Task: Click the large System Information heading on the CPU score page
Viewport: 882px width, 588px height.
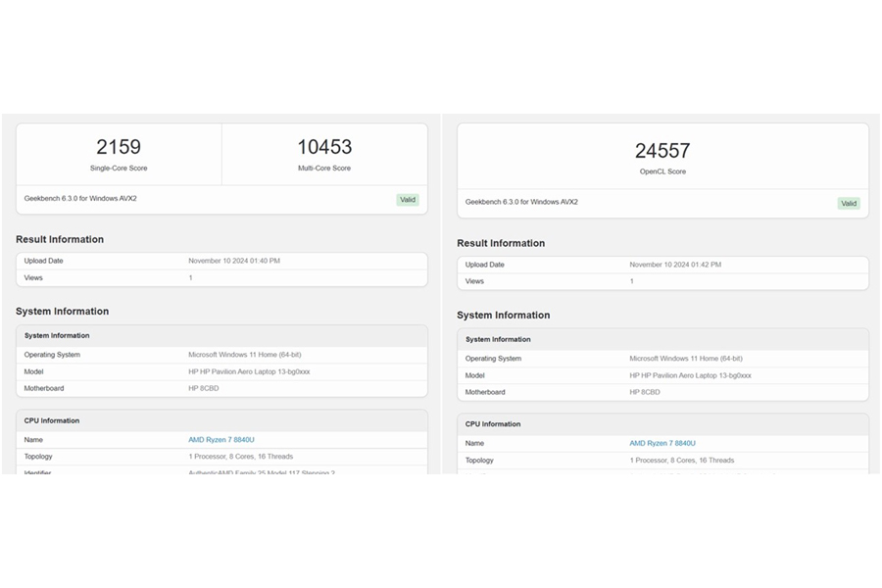Action: pos(63,312)
